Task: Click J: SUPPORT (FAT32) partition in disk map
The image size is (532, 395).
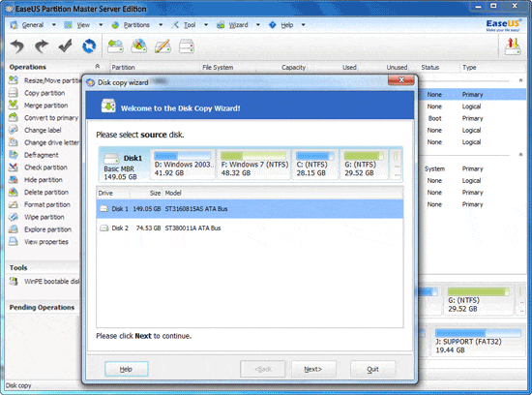Action: click(x=478, y=342)
